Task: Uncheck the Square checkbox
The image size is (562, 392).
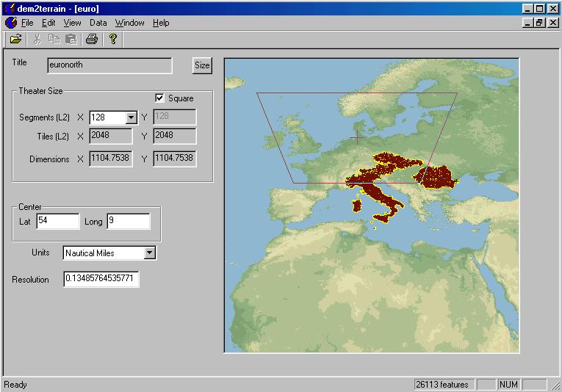Action: coord(159,98)
